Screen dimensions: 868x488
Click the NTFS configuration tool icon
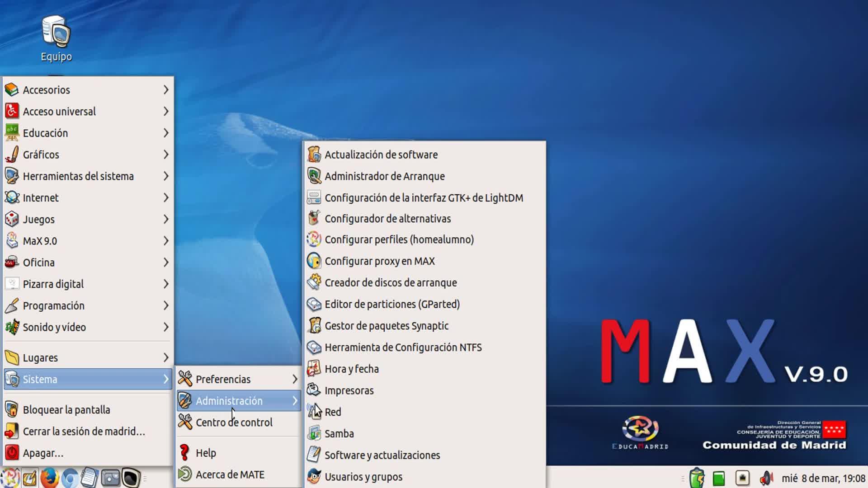coord(314,347)
